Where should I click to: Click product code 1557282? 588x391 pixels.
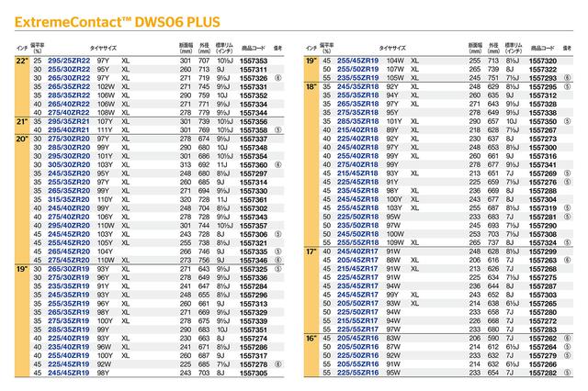tap(543, 373)
